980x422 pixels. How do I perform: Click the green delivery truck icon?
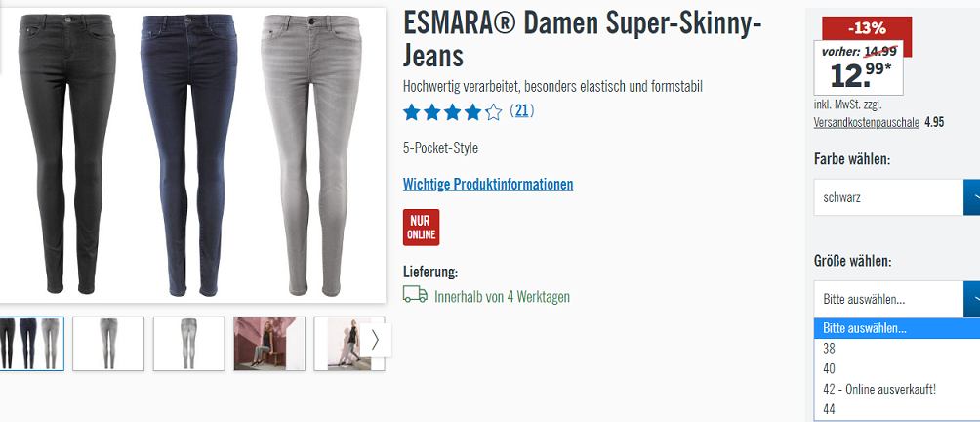(415, 294)
